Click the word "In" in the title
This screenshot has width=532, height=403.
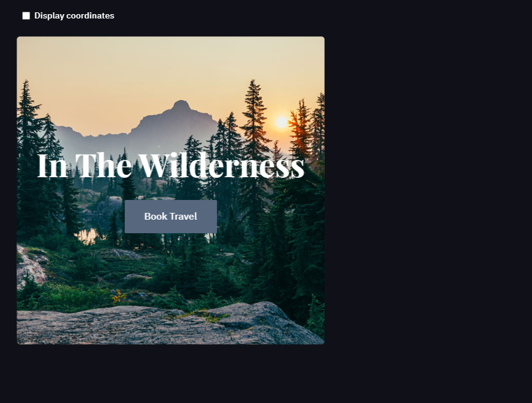pyautogui.click(x=52, y=166)
